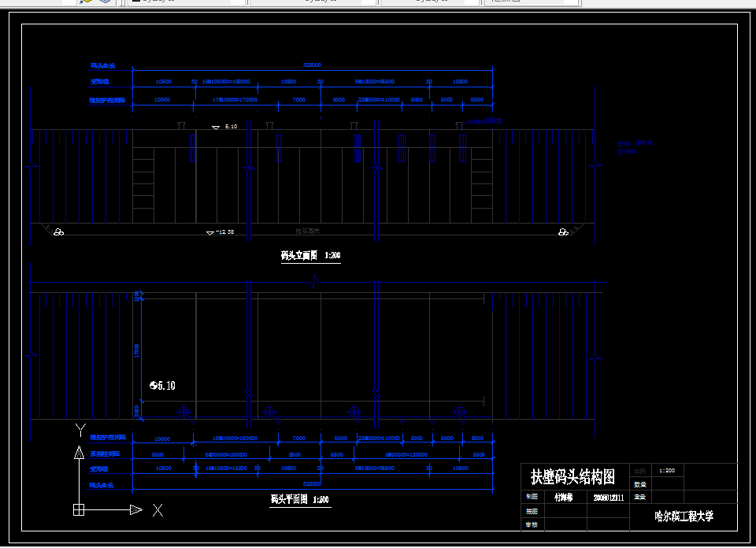Image resolution: width=756 pixels, height=548 pixels.
Task: Click the 橡胶护舷间距 label below the plan view
Action: [x=108, y=437]
